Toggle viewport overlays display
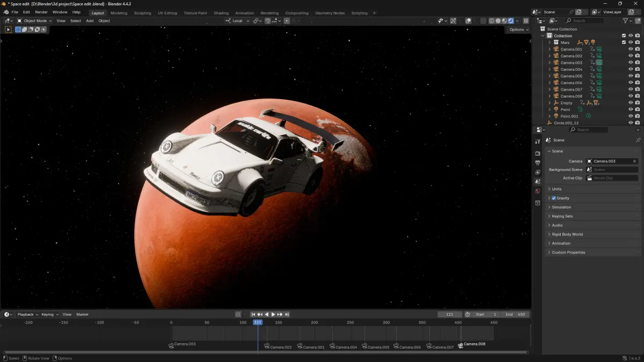Viewport: 644px width, 362px height. [468, 21]
